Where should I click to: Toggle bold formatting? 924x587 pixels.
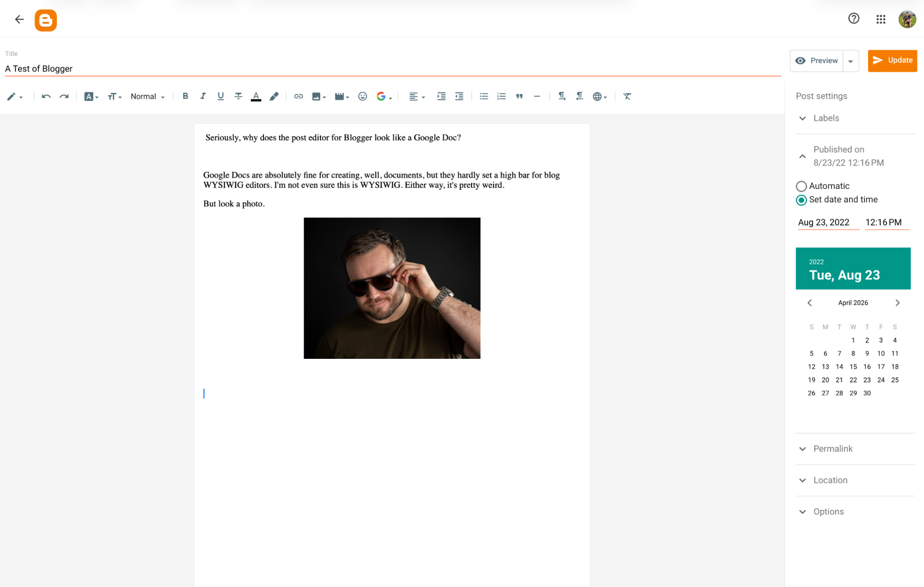tap(185, 96)
